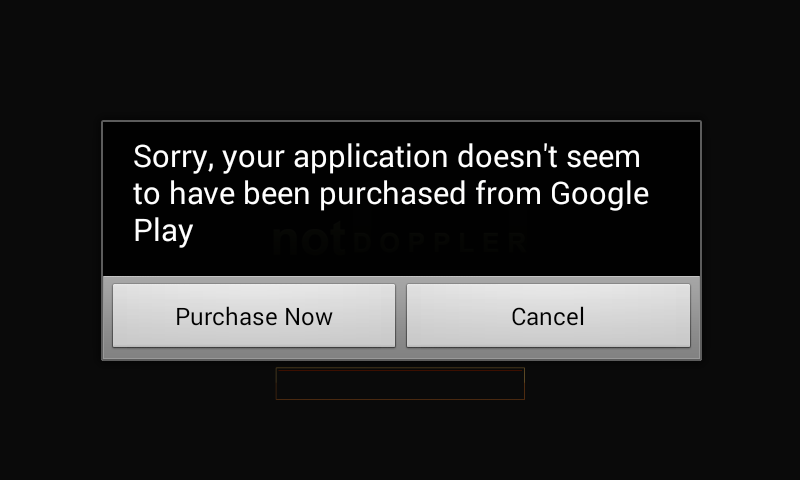The image size is (800, 480).
Task: Click the faint notdoppler logo behind the dialog
Action: click(x=399, y=238)
